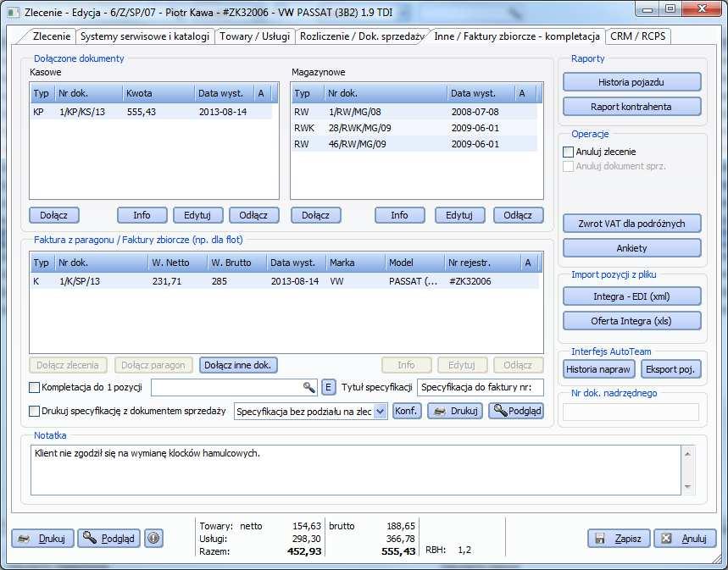Open the Systemy serwisowe i katalogi tab
This screenshot has height=570, width=728.
pos(145,36)
